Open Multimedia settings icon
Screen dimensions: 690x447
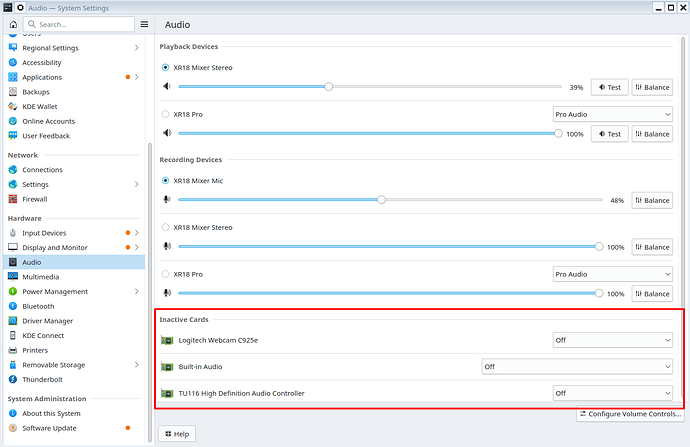13,277
